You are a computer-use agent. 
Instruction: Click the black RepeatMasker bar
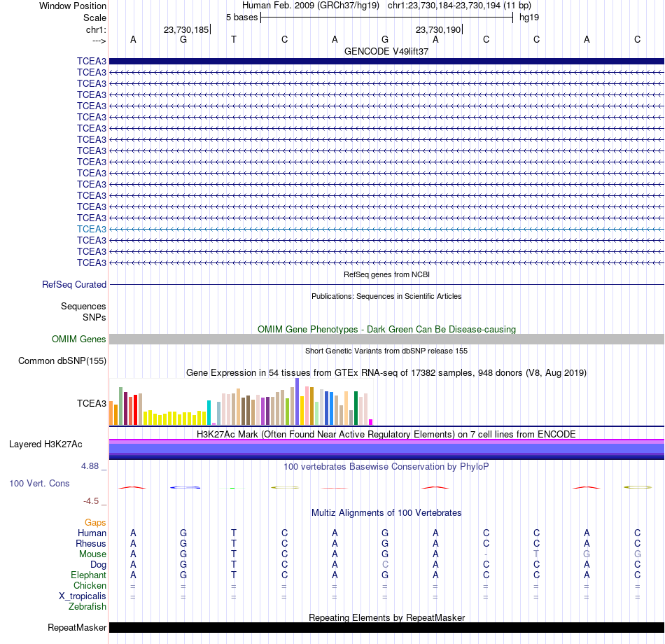(x=386, y=627)
